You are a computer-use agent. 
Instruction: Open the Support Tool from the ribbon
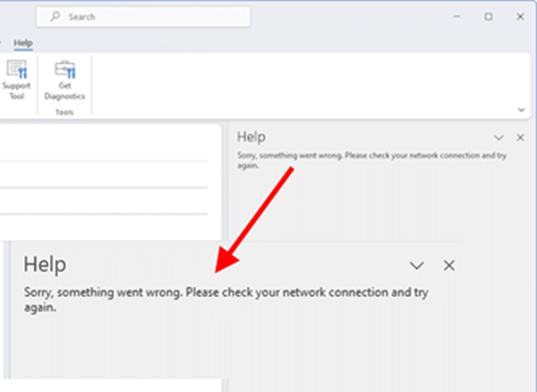(16, 80)
